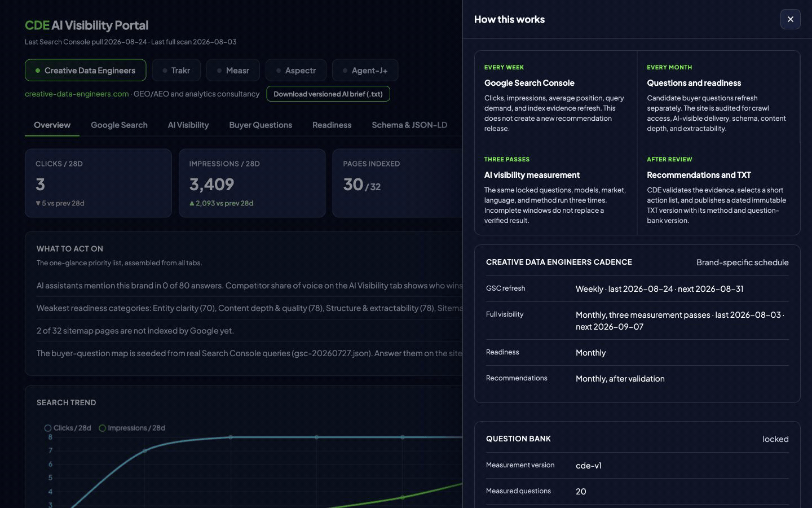The width and height of the screenshot is (812, 508).
Task: Click the Google Search Console heading
Action: pyautogui.click(x=529, y=83)
